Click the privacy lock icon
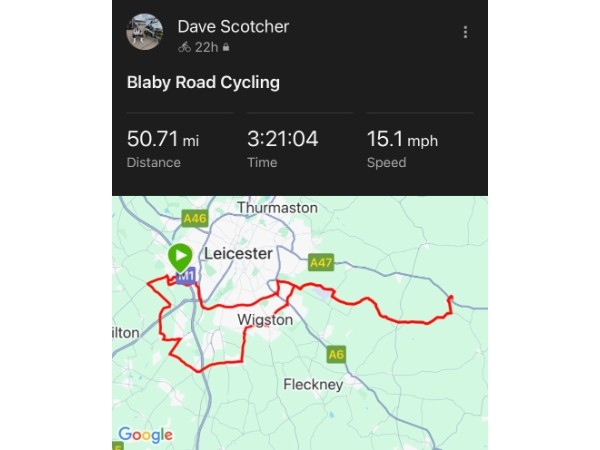 (x=226, y=47)
